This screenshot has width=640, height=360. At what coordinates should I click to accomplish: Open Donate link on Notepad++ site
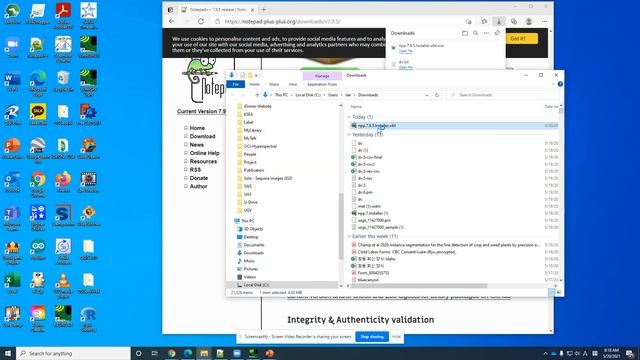coord(199,178)
